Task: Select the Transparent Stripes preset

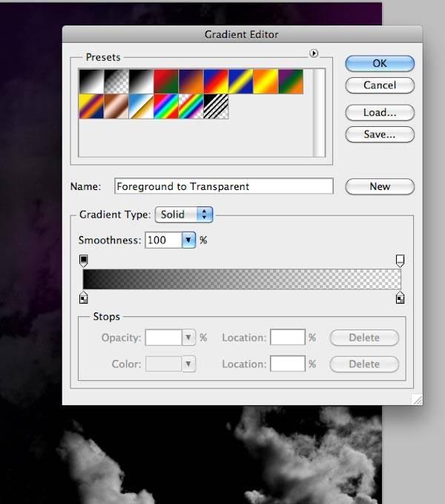Action: pyautogui.click(x=216, y=107)
